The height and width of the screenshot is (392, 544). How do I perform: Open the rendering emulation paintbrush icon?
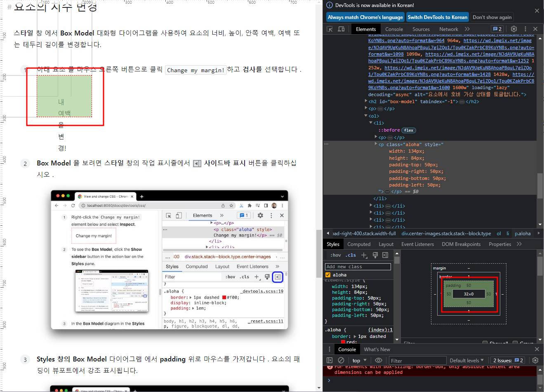pos(375,255)
